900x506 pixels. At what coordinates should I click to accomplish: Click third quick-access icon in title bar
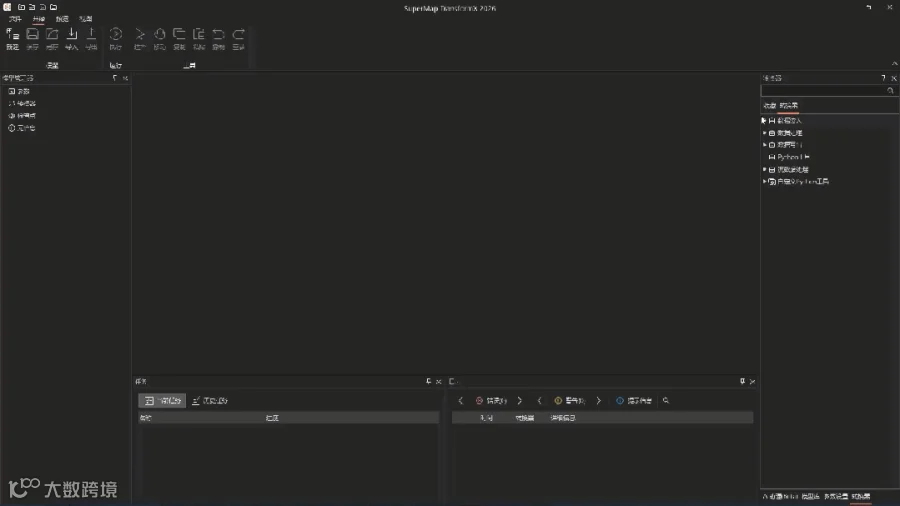coord(42,7)
